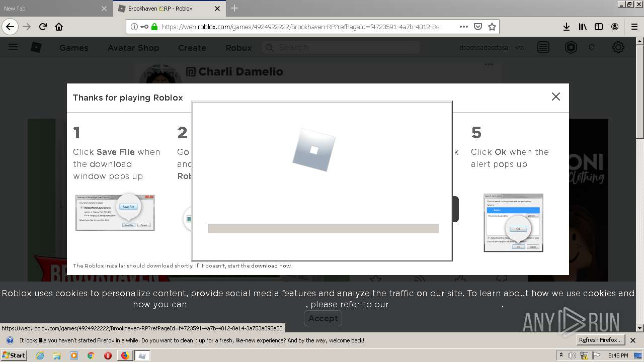
Task: Switch to the New Tab tab
Action: pyautogui.click(x=55, y=9)
